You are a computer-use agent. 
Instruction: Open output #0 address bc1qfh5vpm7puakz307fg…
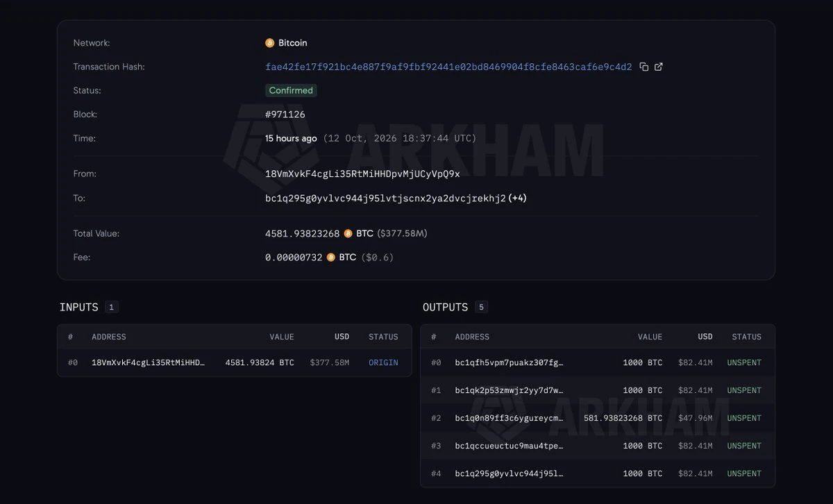[x=509, y=362]
